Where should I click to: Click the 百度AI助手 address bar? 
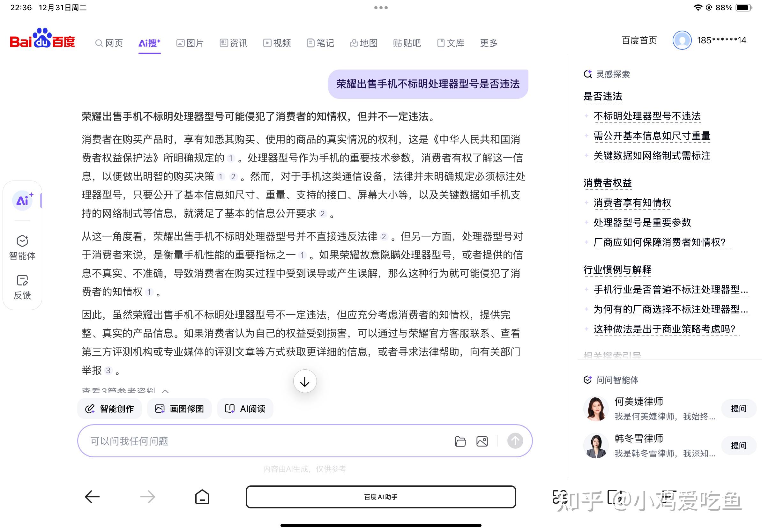click(381, 497)
